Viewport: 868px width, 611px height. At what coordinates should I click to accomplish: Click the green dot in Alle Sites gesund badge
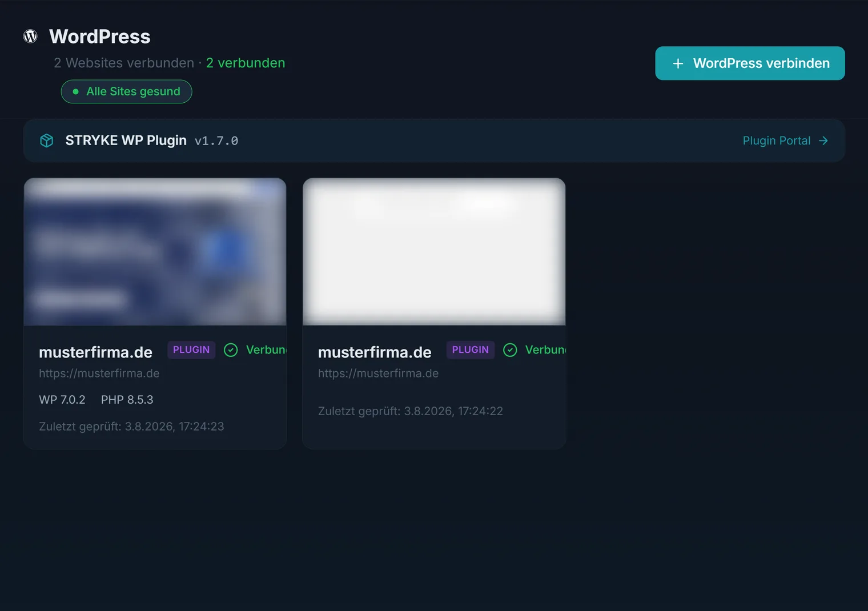click(x=75, y=91)
